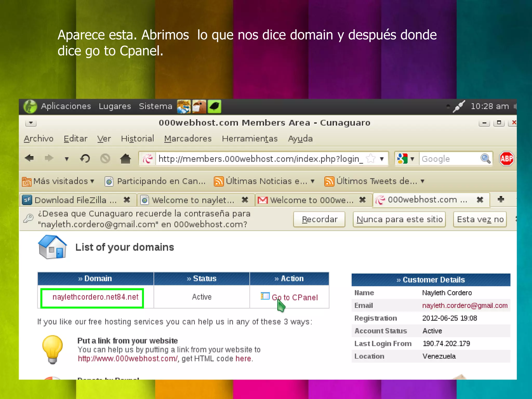Open the Herramientas menu
The height and width of the screenshot is (399, 532).
tap(250, 139)
